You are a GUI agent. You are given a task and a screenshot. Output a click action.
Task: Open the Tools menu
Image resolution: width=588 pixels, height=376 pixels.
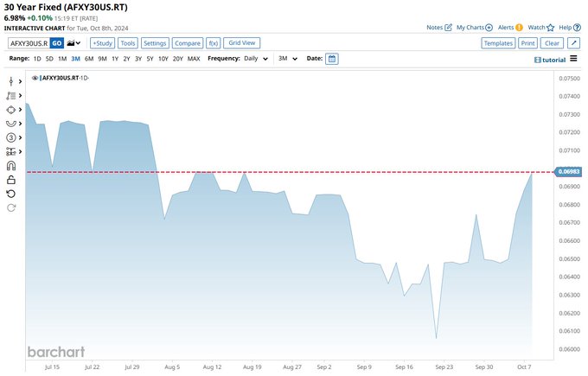click(128, 43)
